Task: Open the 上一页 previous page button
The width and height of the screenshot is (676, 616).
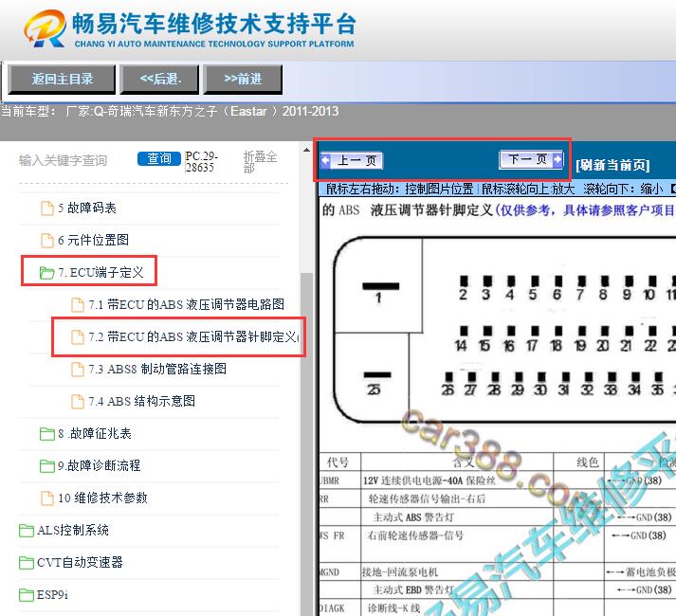Action: pyautogui.click(x=352, y=161)
